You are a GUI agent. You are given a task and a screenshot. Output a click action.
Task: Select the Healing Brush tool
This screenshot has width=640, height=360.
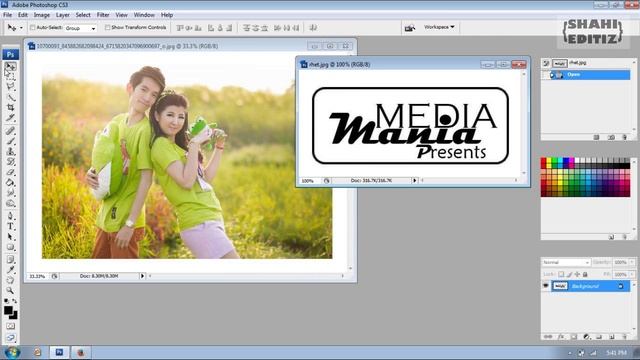11,131
